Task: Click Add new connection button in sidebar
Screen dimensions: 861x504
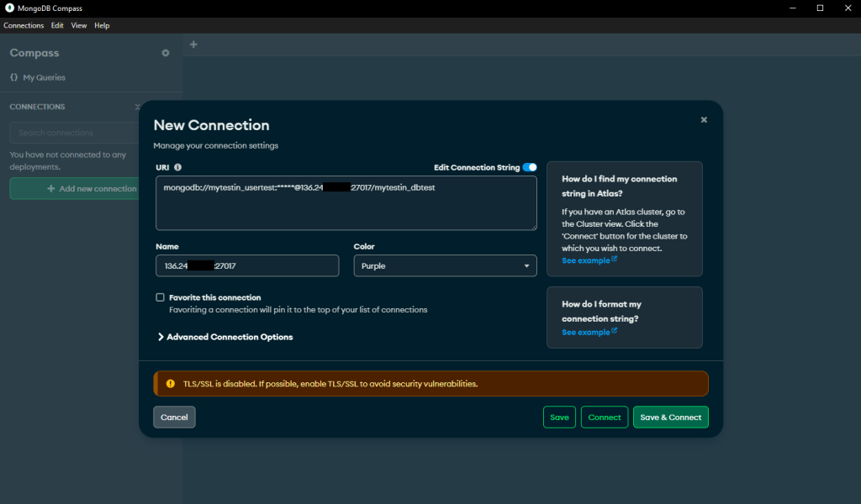Action: (75, 189)
